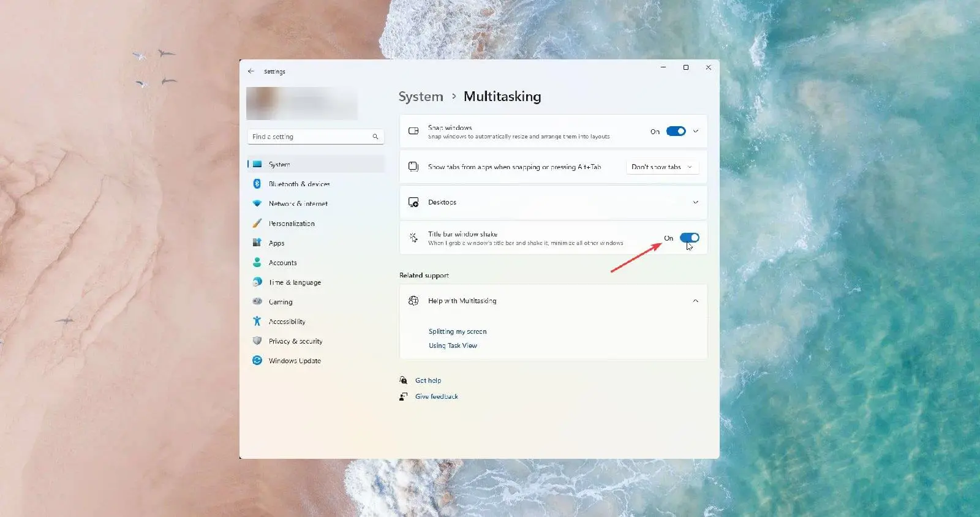Open the Don't show tabs dropdown
Image resolution: width=980 pixels, height=517 pixels.
pos(662,167)
